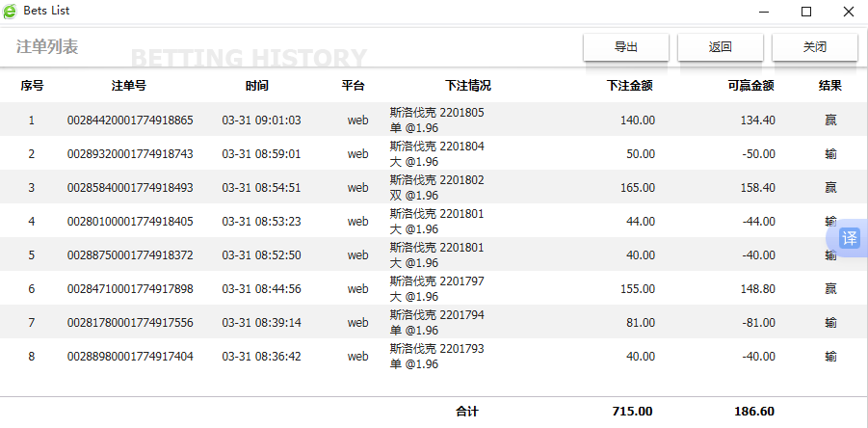Select bet number 00288980001774917404
This screenshot has width=868, height=428.
130,357
